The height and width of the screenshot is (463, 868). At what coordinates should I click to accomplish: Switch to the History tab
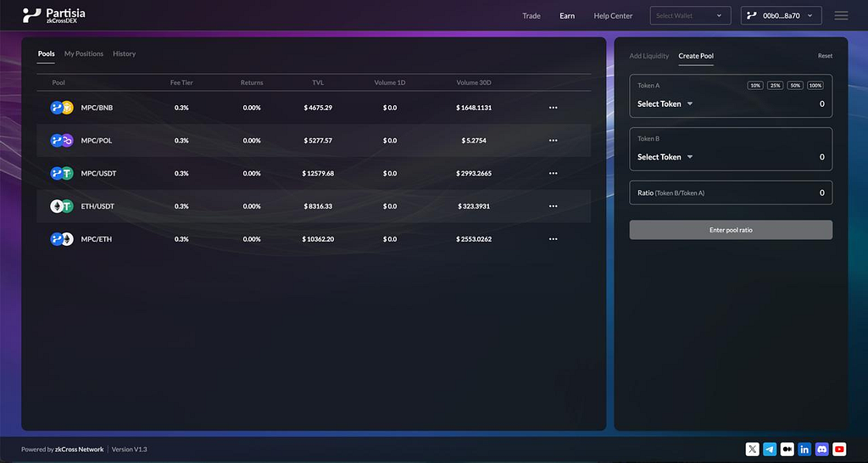124,53
